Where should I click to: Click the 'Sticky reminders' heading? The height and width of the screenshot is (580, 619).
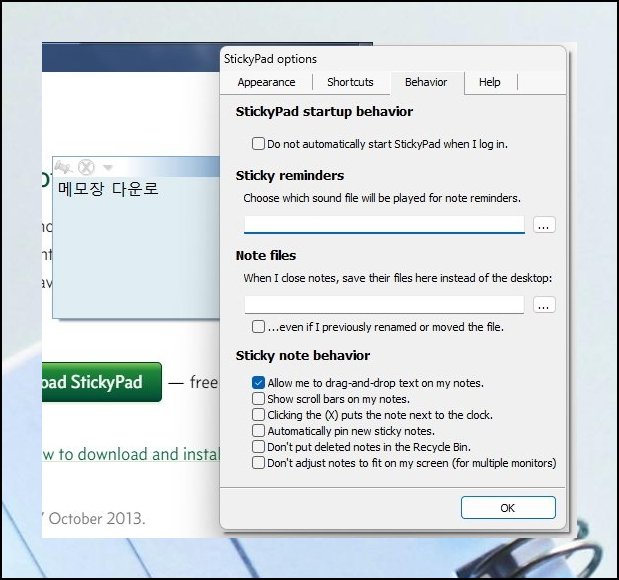pos(290,175)
